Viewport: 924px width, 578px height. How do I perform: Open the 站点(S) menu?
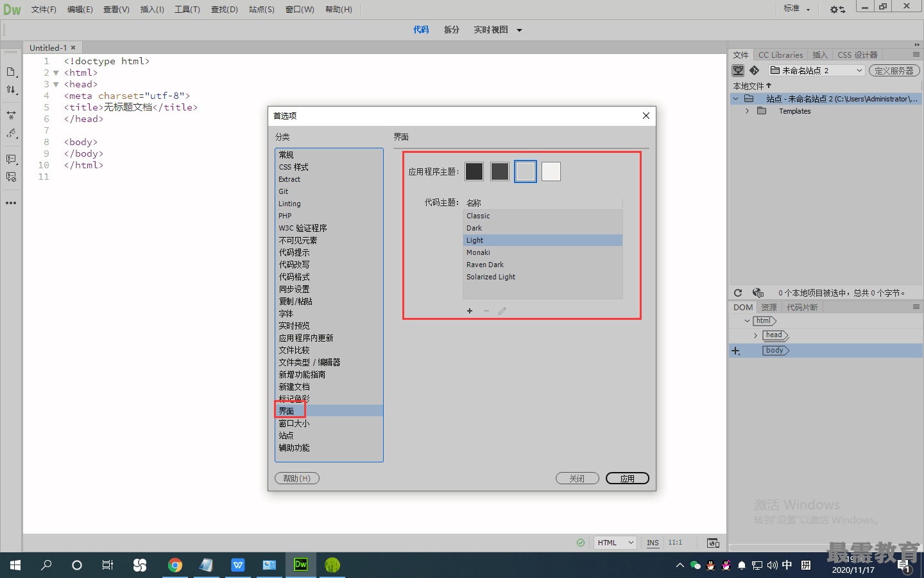tap(262, 10)
